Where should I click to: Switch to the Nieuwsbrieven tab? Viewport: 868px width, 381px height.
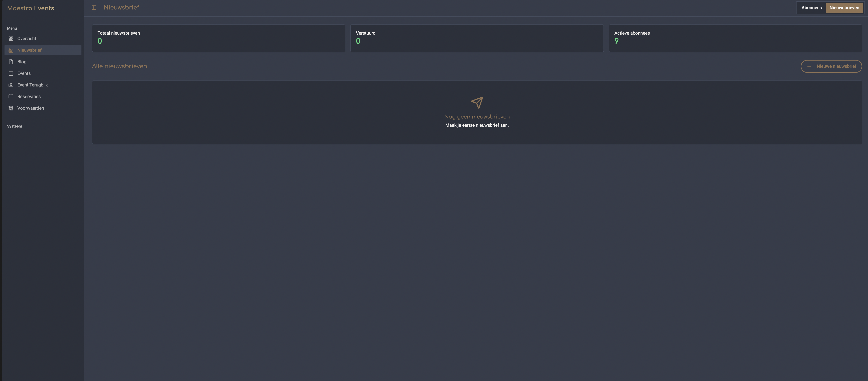[x=844, y=8]
